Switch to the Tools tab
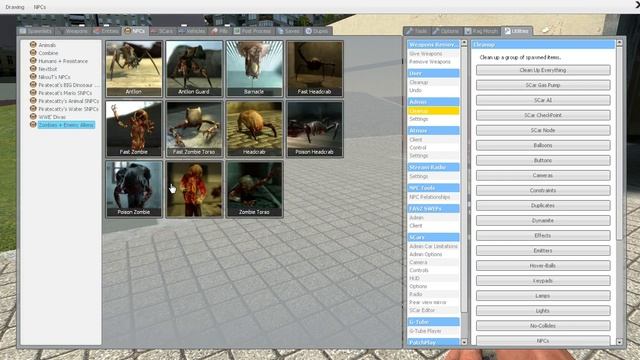This screenshot has height=360, width=640. tap(417, 31)
